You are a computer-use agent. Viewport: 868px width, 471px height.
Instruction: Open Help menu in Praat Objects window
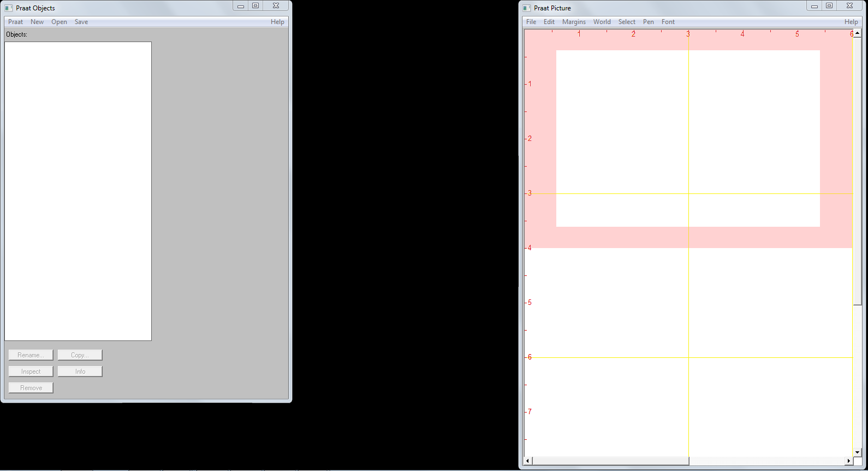click(277, 22)
